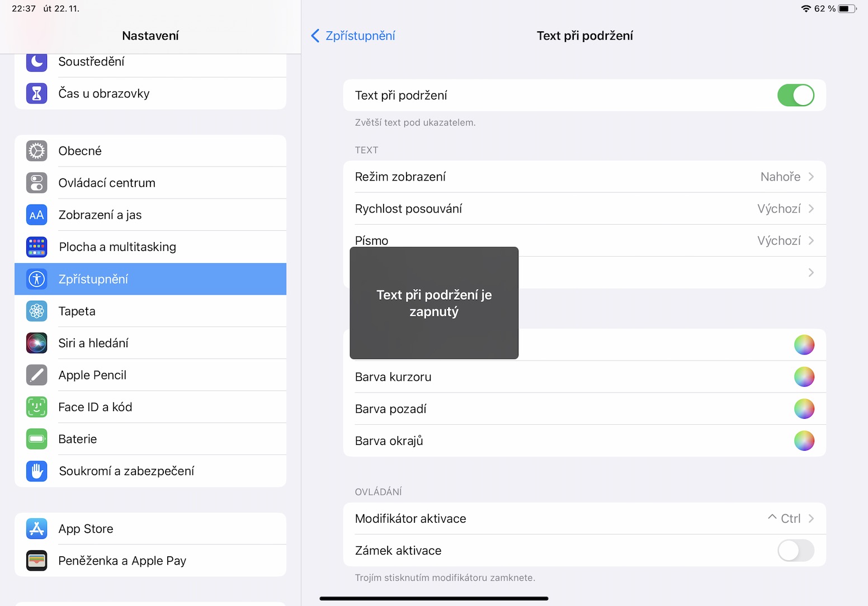Tap the Obecné gear icon
Viewport: 868px width, 606px height.
pyautogui.click(x=37, y=151)
